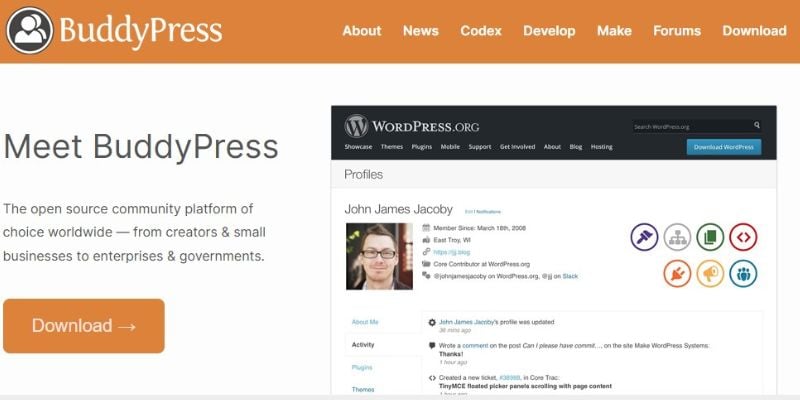Click the Meet BuddyPress heading

tap(141, 147)
